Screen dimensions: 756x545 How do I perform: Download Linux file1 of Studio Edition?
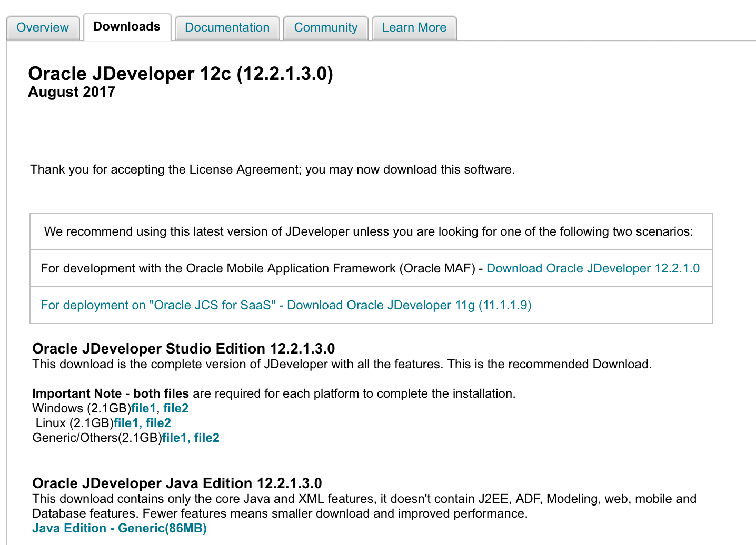point(126,423)
